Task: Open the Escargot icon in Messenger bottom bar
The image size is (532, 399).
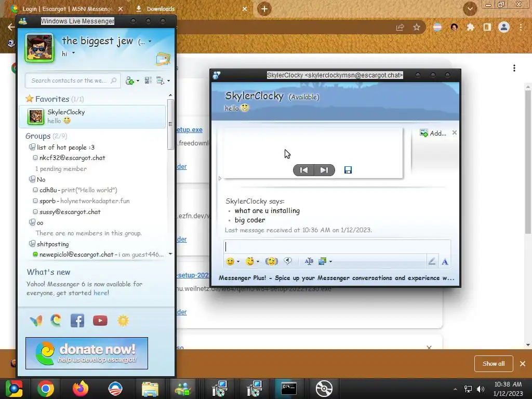Action: pos(56,320)
